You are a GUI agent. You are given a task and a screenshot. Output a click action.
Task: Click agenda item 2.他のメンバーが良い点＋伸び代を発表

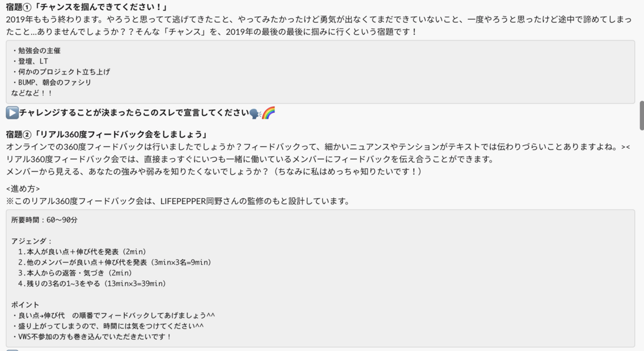tap(114, 262)
